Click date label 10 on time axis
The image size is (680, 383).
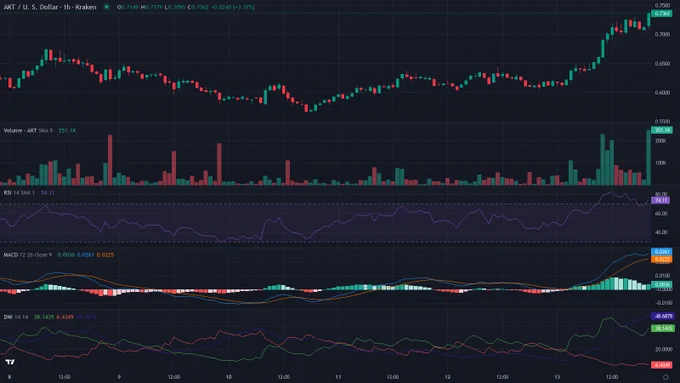click(x=229, y=377)
